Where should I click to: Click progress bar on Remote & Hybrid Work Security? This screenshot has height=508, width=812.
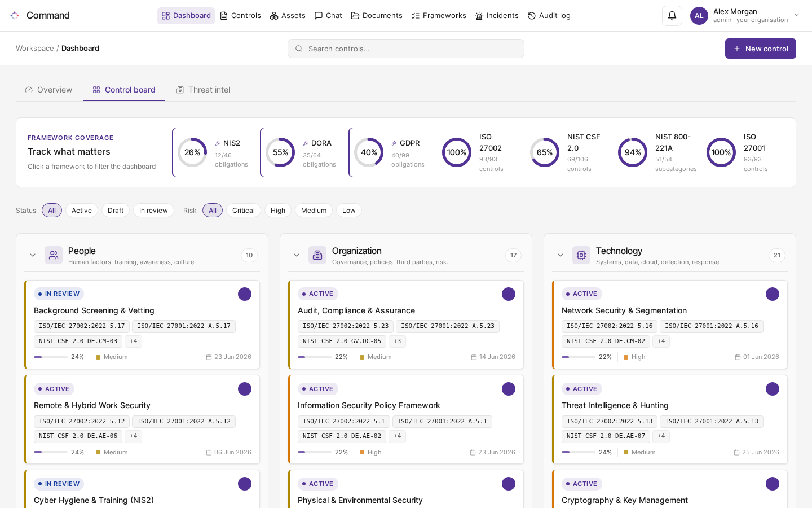pos(51,452)
